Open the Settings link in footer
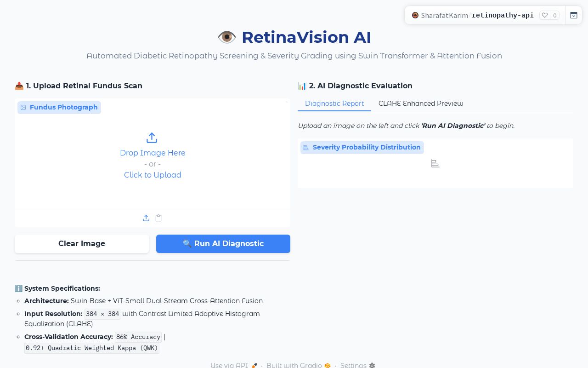This screenshot has height=368, width=588. [358, 365]
